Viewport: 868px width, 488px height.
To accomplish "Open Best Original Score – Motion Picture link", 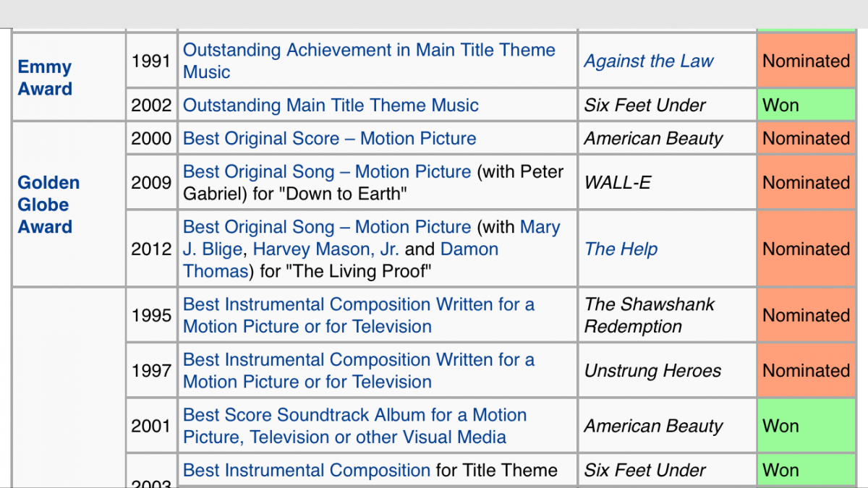I will pos(330,139).
